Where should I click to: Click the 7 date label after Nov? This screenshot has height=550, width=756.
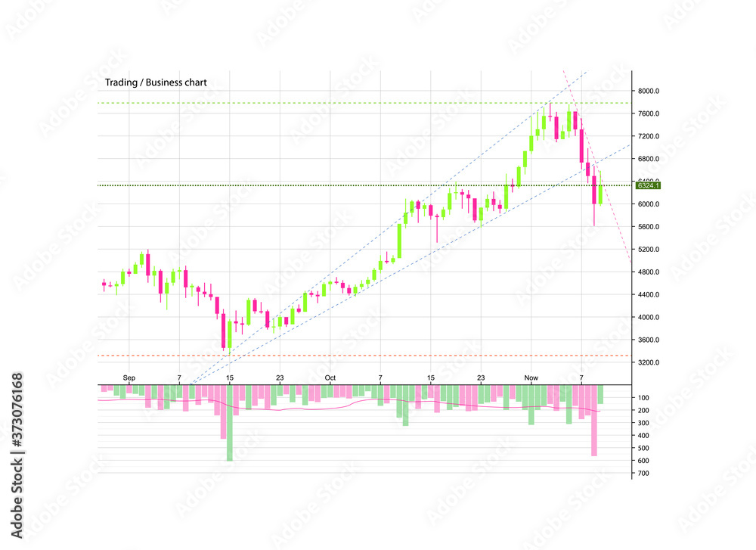[x=581, y=378]
